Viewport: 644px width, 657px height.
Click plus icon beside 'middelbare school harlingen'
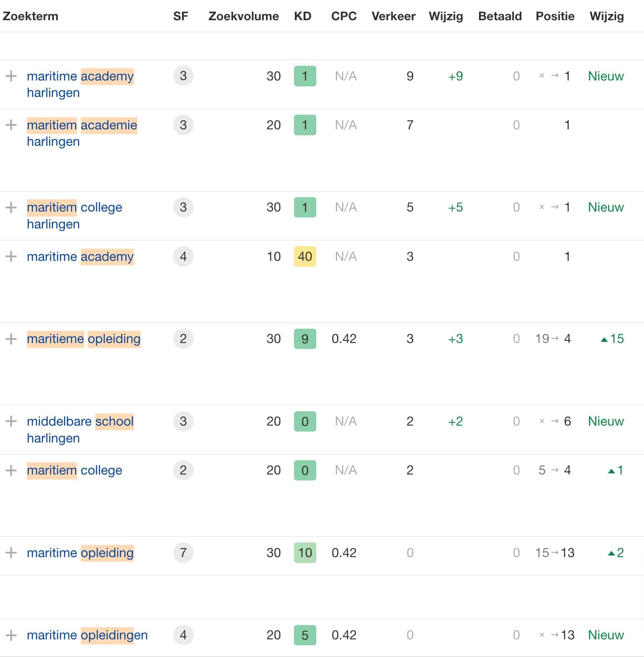click(x=11, y=421)
